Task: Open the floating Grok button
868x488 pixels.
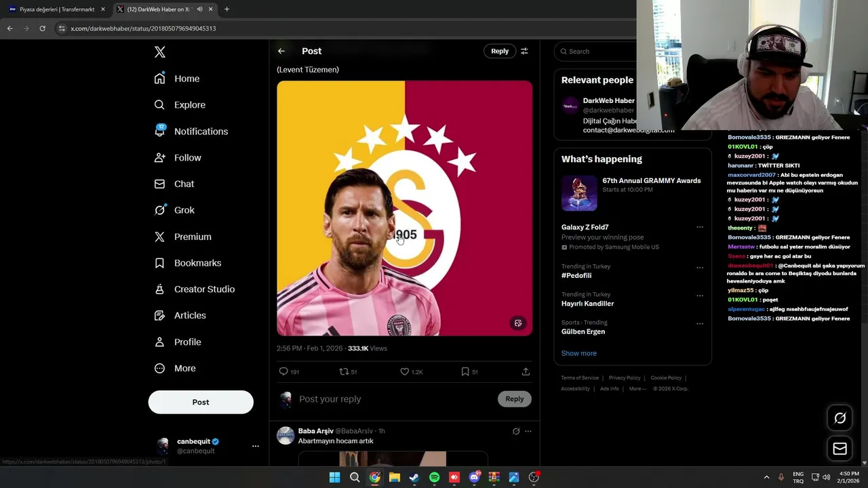Action: coord(840,418)
